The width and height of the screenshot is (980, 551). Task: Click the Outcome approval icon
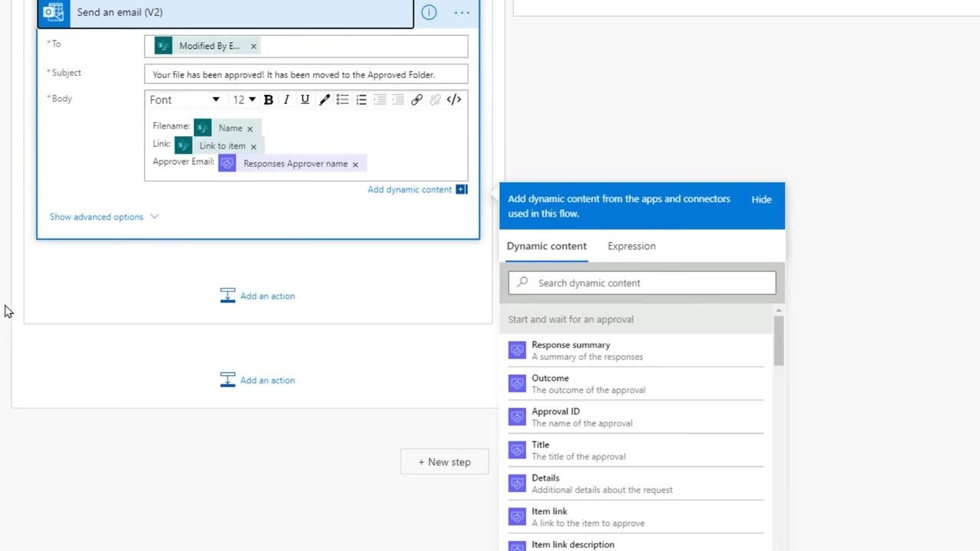coord(518,383)
